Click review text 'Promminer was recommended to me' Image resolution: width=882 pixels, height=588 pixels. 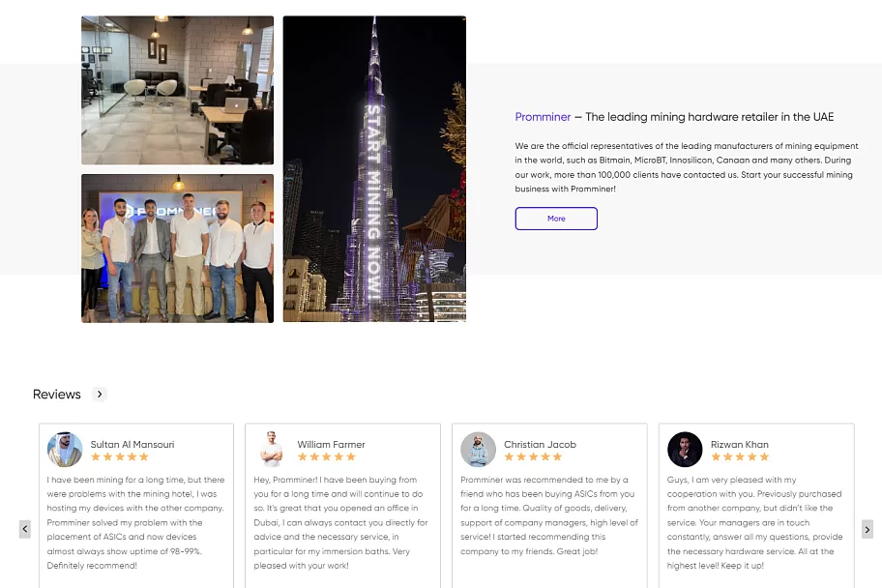[549, 515]
